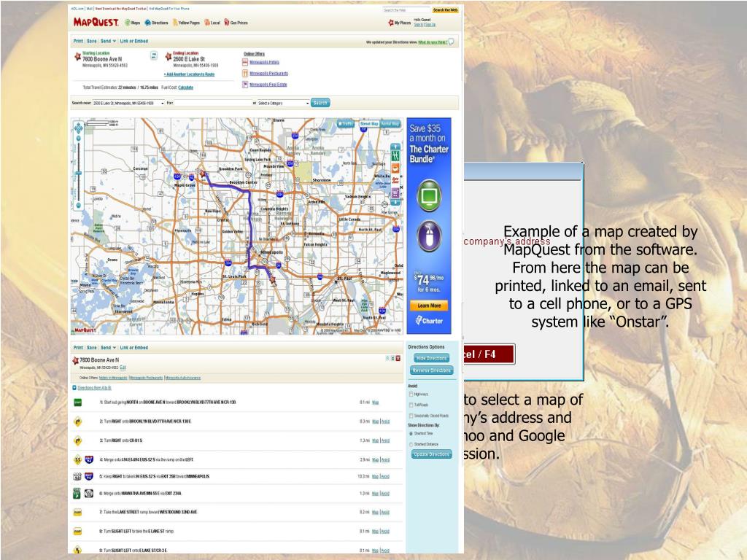Click the Starting Location star marker
The width and height of the screenshot is (747, 560).
[x=77, y=57]
